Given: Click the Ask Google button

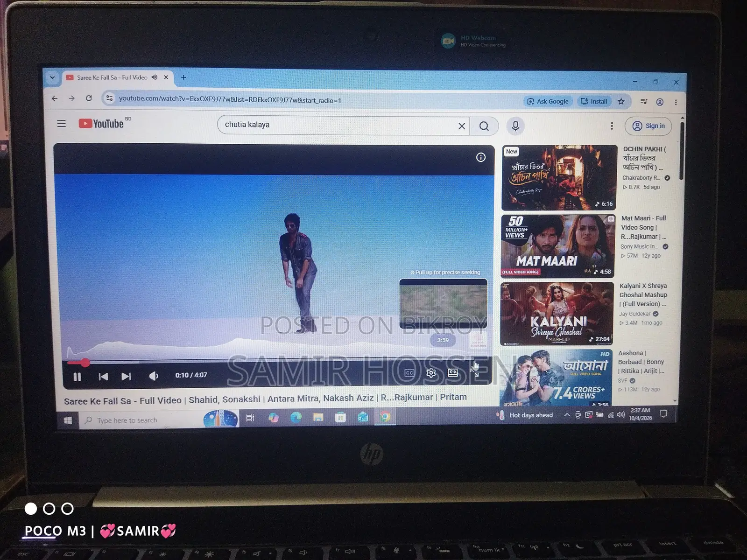Looking at the screenshot, I should click(548, 101).
